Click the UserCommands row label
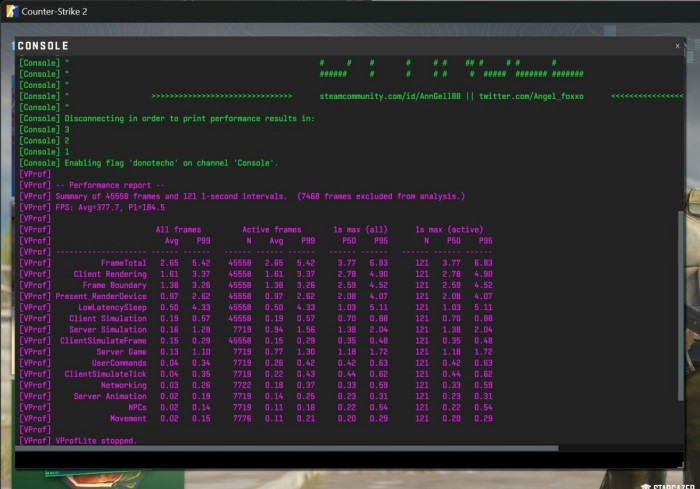 (119, 363)
